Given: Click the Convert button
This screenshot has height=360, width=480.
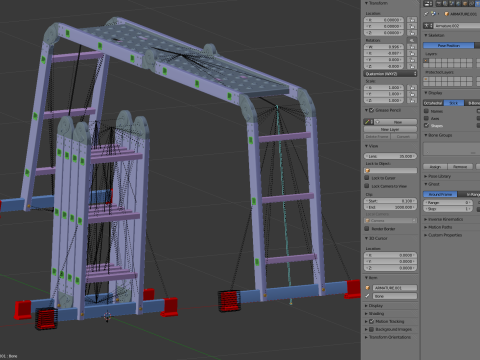Looking at the screenshot, I should click(404, 136).
